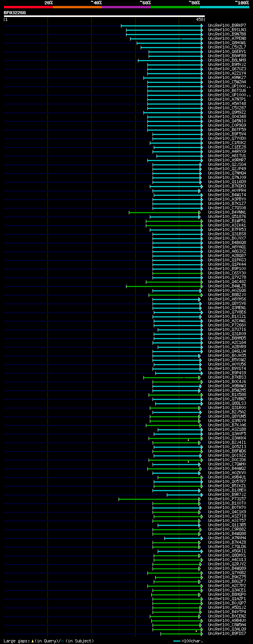Select label UniRef100_Q7V6B2
Viewport: 253px width, 644px height.
tap(227, 573)
